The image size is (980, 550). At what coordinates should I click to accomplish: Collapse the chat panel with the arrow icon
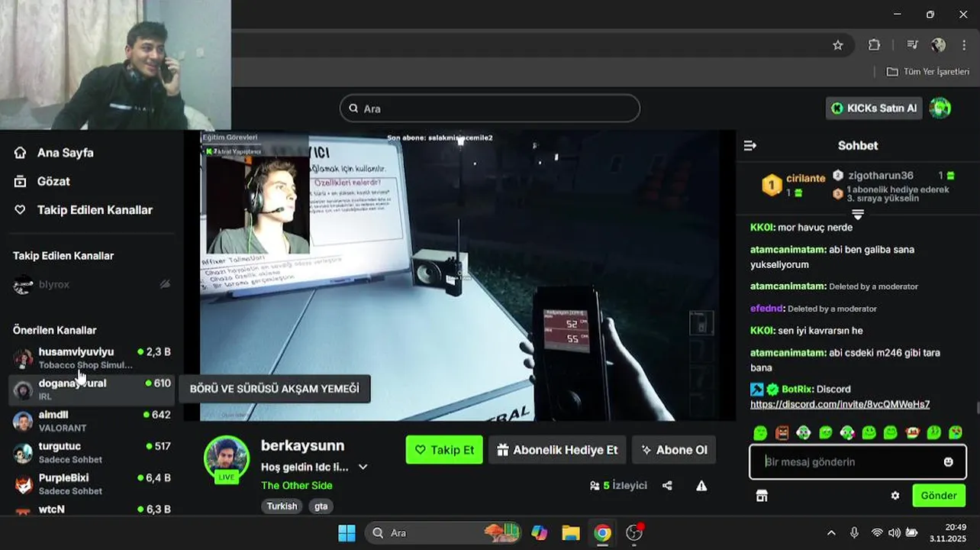point(750,145)
